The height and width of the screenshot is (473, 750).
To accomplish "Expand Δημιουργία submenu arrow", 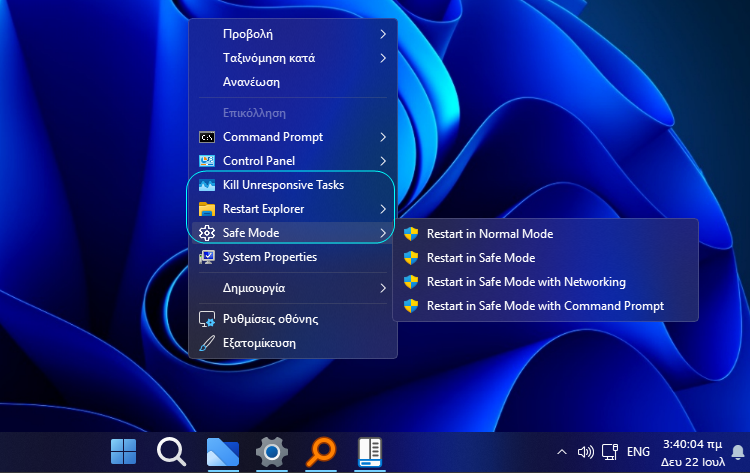I will coord(383,288).
